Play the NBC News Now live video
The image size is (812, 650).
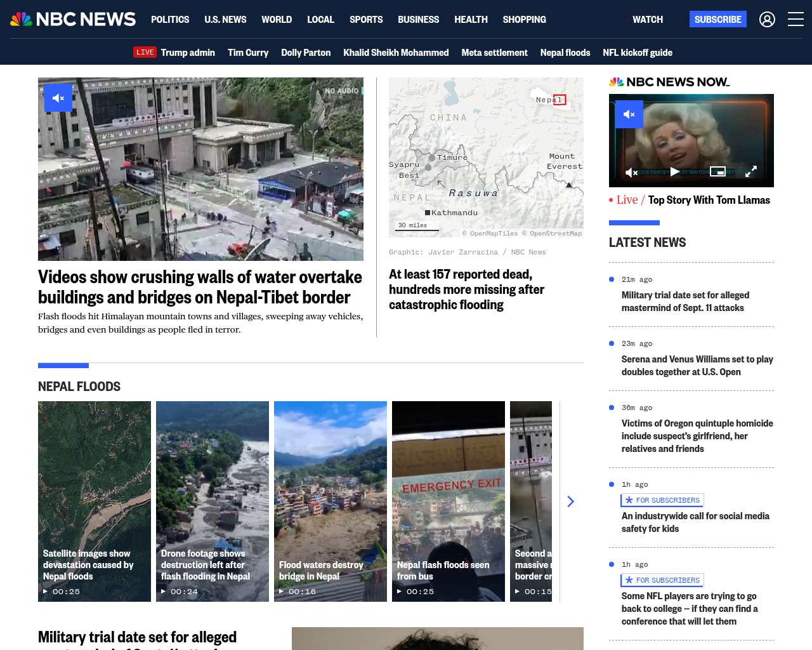click(x=675, y=171)
